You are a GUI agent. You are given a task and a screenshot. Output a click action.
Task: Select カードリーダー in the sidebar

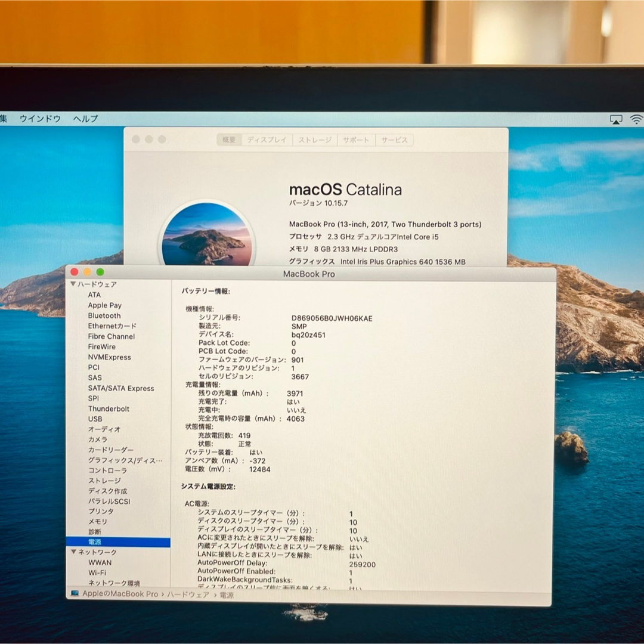pyautogui.click(x=110, y=450)
